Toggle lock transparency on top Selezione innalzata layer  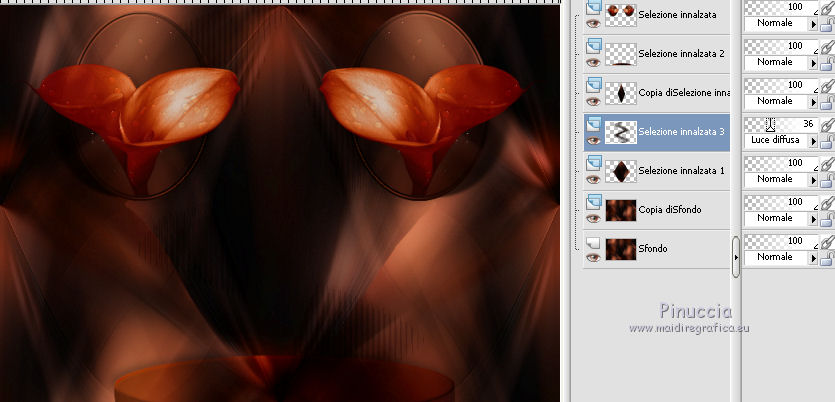tap(827, 24)
